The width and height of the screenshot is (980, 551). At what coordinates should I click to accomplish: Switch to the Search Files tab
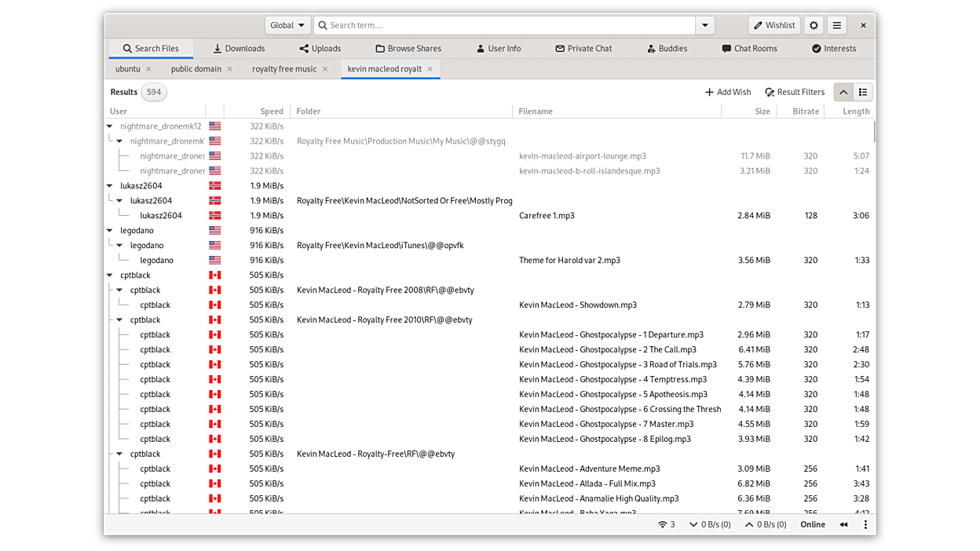[151, 49]
